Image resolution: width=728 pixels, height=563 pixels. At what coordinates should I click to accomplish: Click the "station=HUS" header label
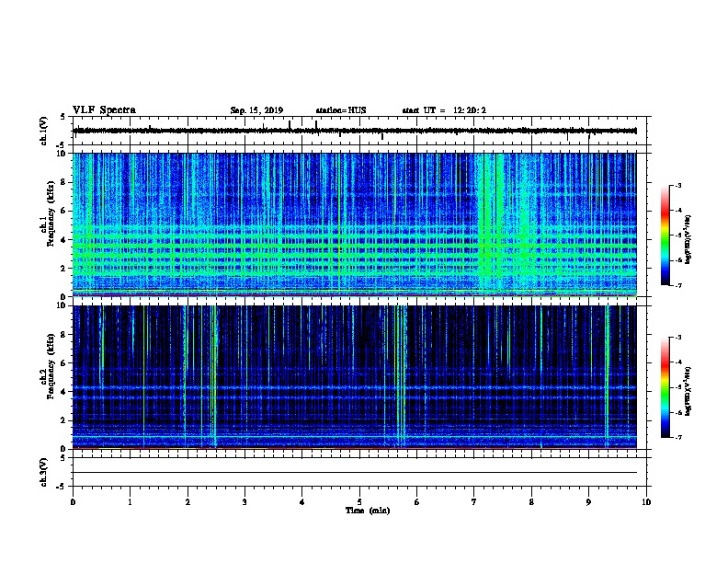coord(341,110)
